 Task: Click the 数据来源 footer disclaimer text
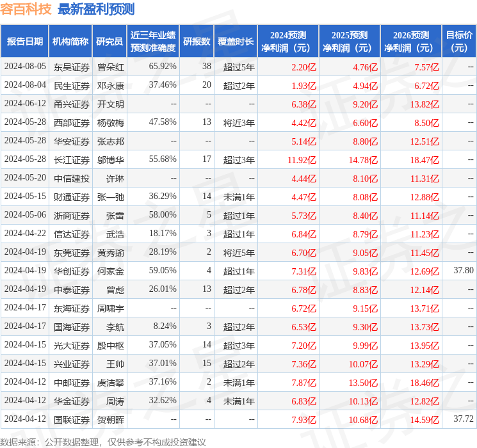[x=103, y=442]
